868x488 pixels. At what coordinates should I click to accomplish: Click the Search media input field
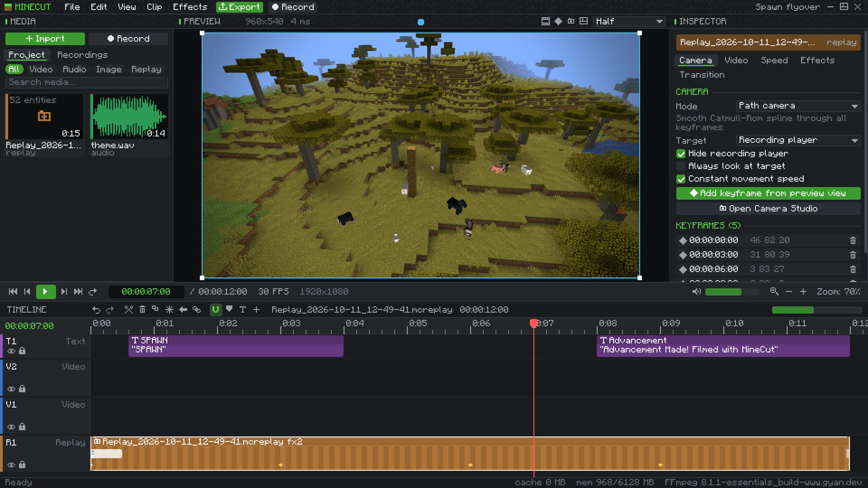87,82
